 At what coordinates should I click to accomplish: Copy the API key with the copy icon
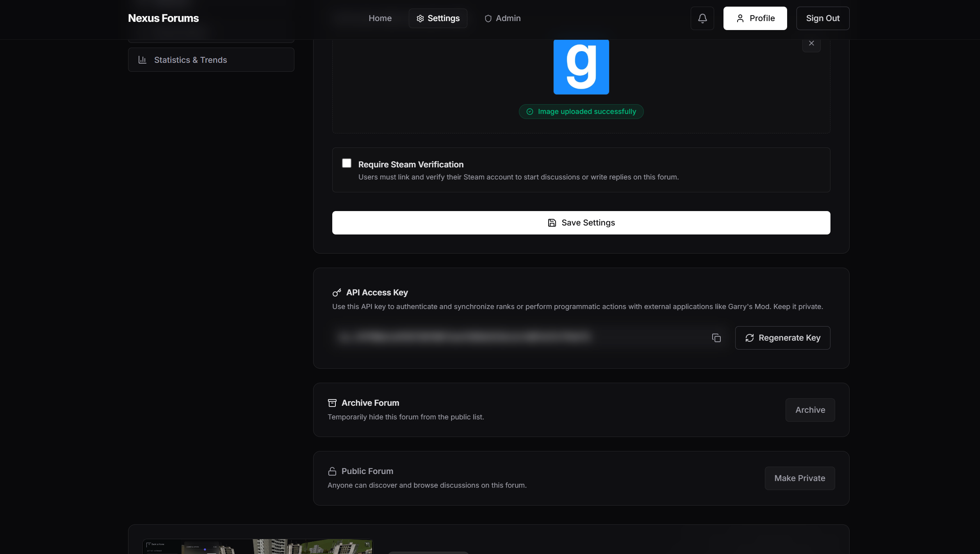point(716,338)
